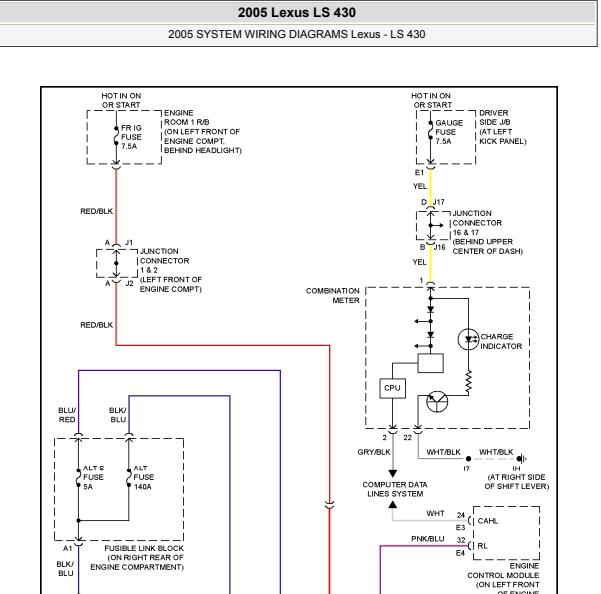
Task: Click the "ENGINE CONTROL MODULE" label
Action: (x=503, y=579)
